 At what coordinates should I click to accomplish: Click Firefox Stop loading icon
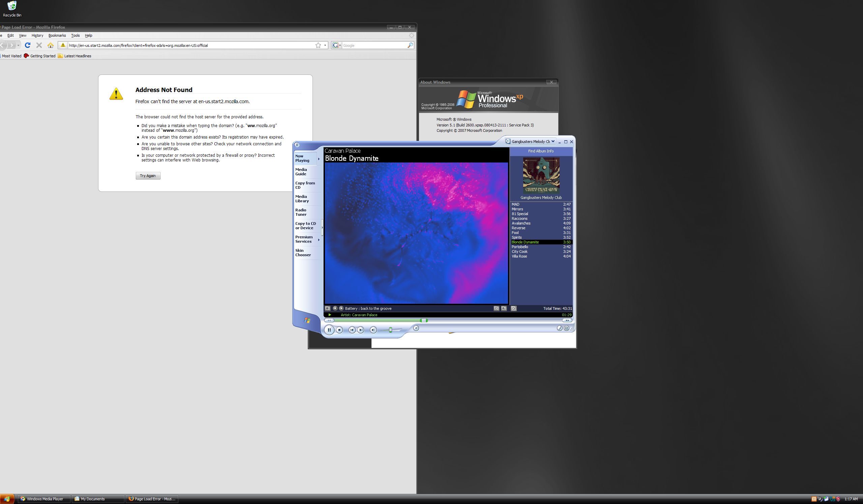click(x=39, y=45)
